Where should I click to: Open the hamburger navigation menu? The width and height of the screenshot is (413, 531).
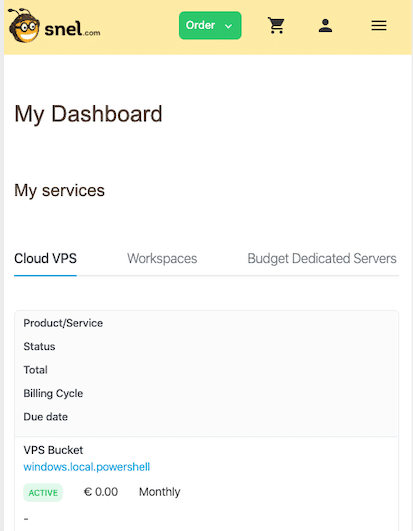pyautogui.click(x=379, y=25)
